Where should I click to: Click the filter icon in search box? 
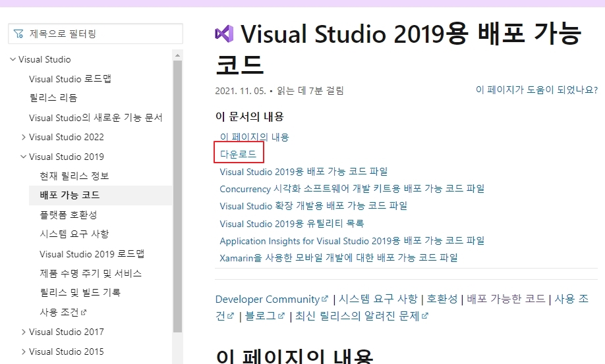pos(18,34)
